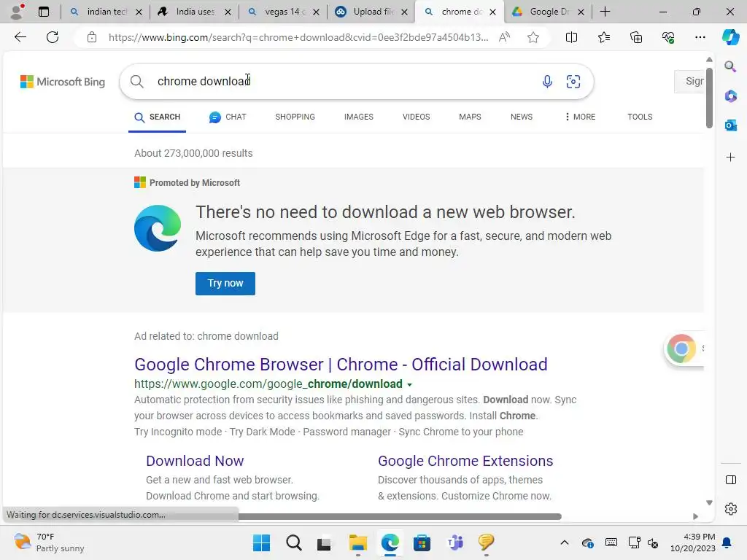Click the scroll down arrow
This screenshot has height=560, width=747.
point(709,503)
